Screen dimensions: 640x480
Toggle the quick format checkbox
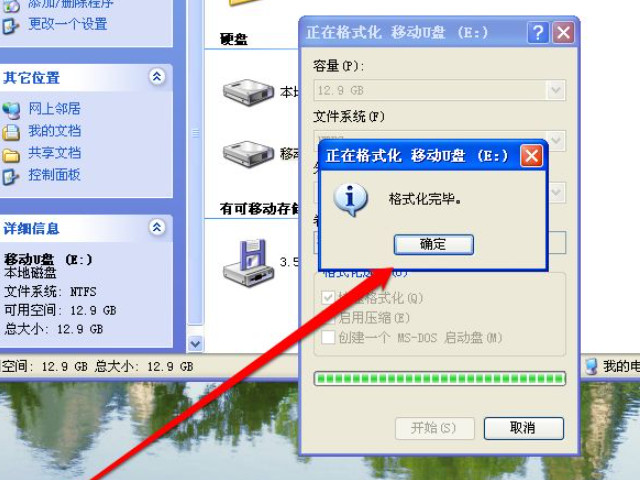click(328, 298)
